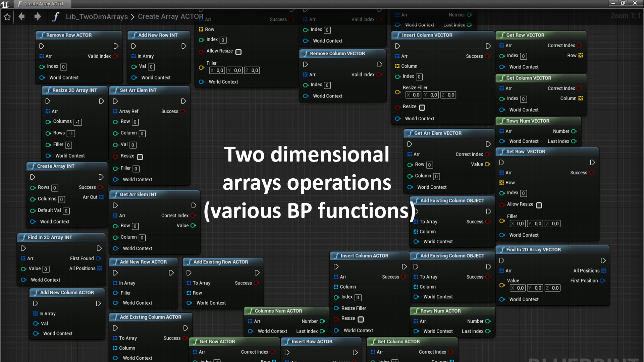
Task: Click Default Val field in Create Array INT
Action: pyautogui.click(x=66, y=211)
